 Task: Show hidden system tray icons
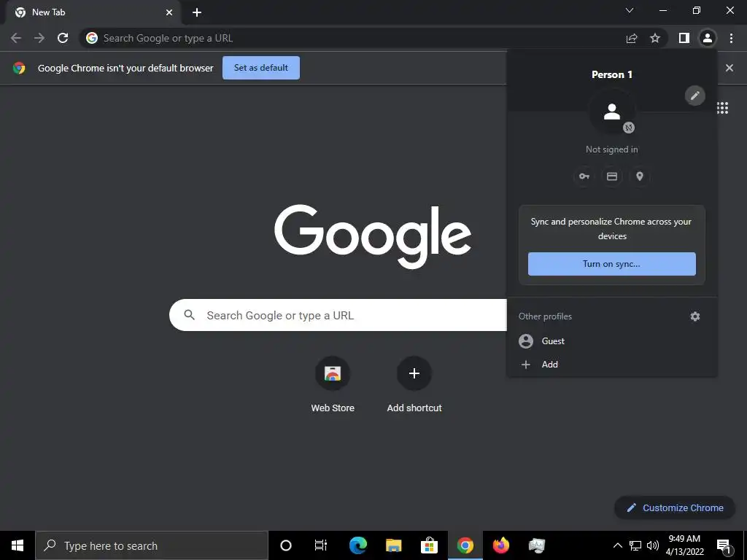(617, 545)
